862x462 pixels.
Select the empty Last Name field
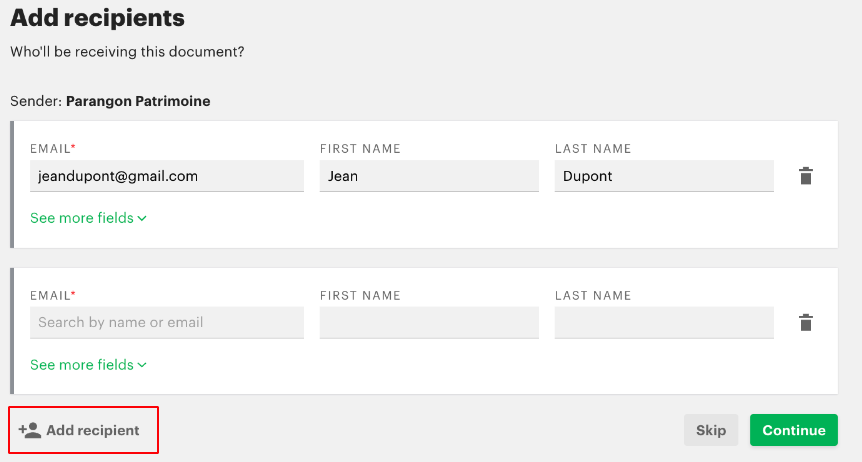[x=664, y=323]
